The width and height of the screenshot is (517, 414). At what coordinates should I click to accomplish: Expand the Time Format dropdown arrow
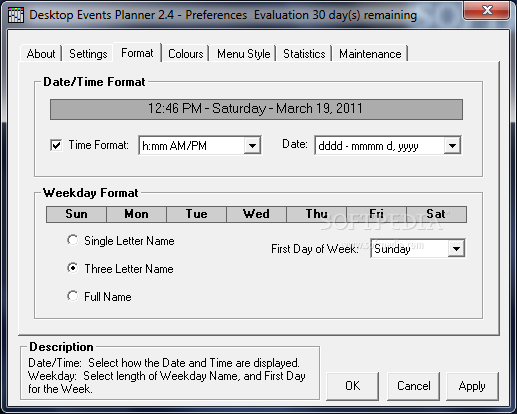click(x=252, y=145)
